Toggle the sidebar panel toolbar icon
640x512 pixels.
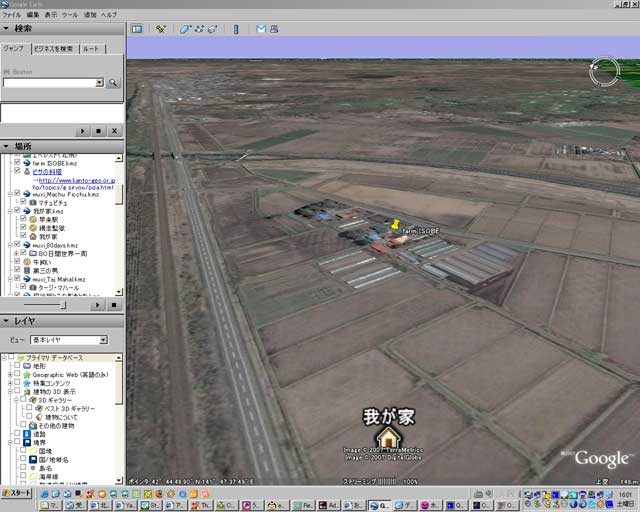pos(137,29)
